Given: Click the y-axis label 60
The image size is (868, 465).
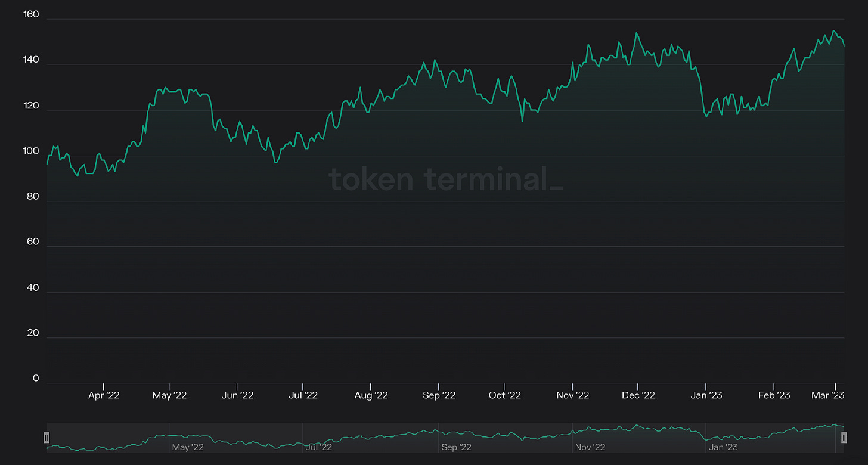Looking at the screenshot, I should (x=33, y=241).
